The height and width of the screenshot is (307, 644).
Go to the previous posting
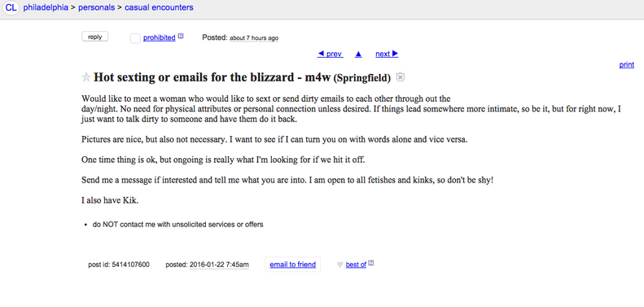(x=331, y=54)
